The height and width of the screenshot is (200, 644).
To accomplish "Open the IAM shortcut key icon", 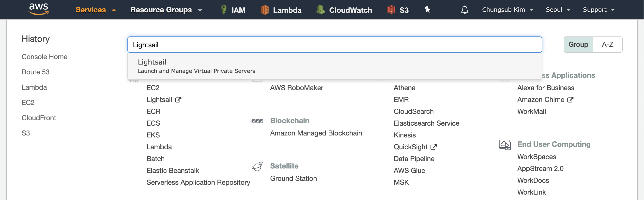I will [224, 10].
